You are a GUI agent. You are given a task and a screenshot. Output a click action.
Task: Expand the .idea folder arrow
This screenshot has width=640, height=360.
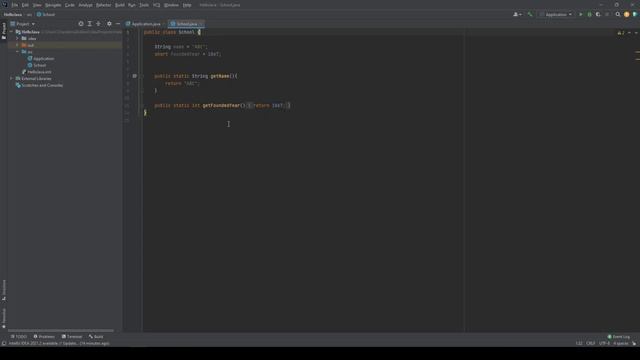pyautogui.click(x=18, y=38)
